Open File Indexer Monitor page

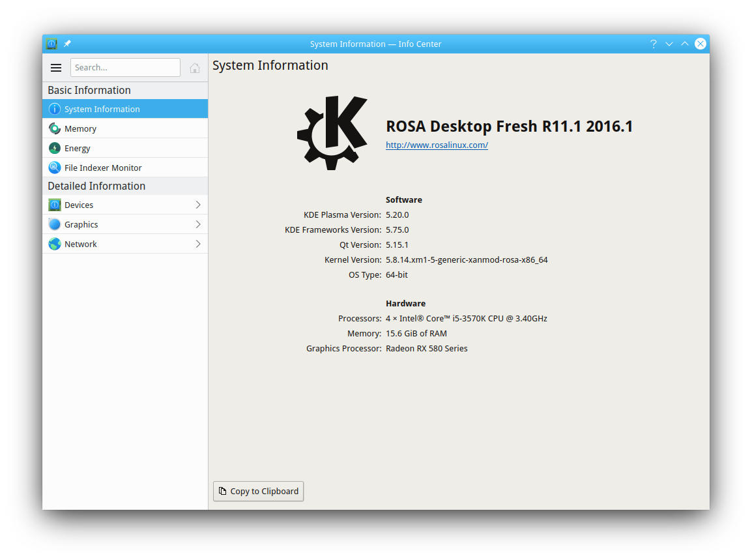(x=125, y=168)
